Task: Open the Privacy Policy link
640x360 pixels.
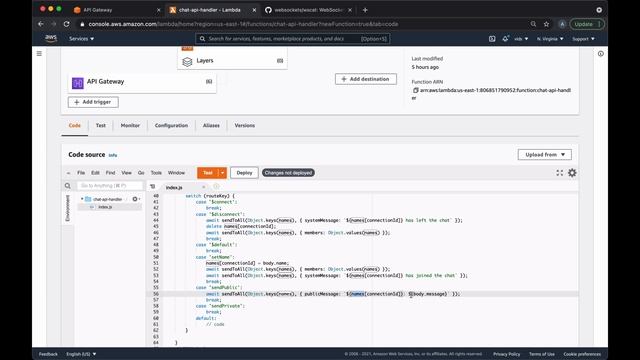Action: [507, 354]
